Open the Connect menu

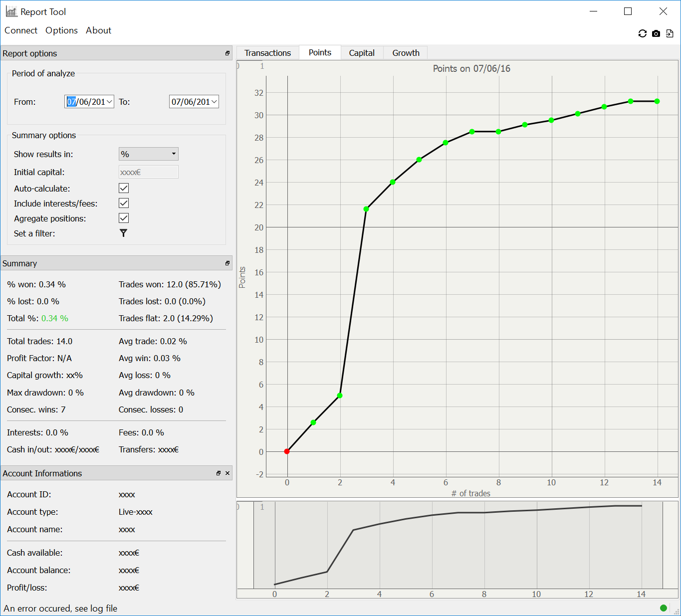pyautogui.click(x=21, y=30)
